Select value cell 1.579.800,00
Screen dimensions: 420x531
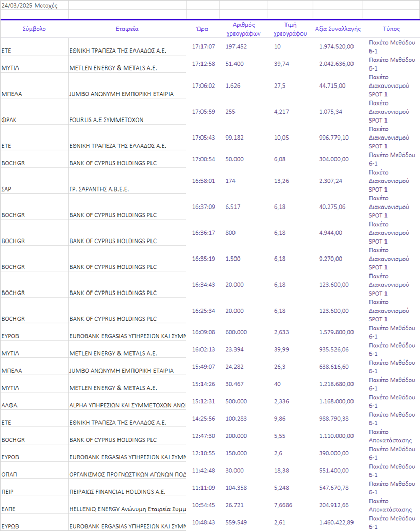[336, 332]
